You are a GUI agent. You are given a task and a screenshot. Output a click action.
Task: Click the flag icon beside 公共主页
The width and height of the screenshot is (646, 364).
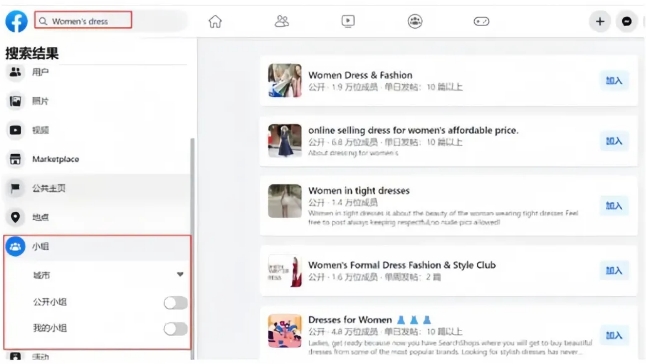[15, 188]
